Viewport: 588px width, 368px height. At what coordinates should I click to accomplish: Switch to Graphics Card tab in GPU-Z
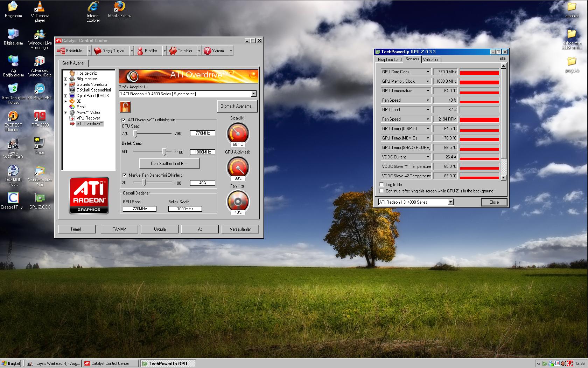[390, 60]
